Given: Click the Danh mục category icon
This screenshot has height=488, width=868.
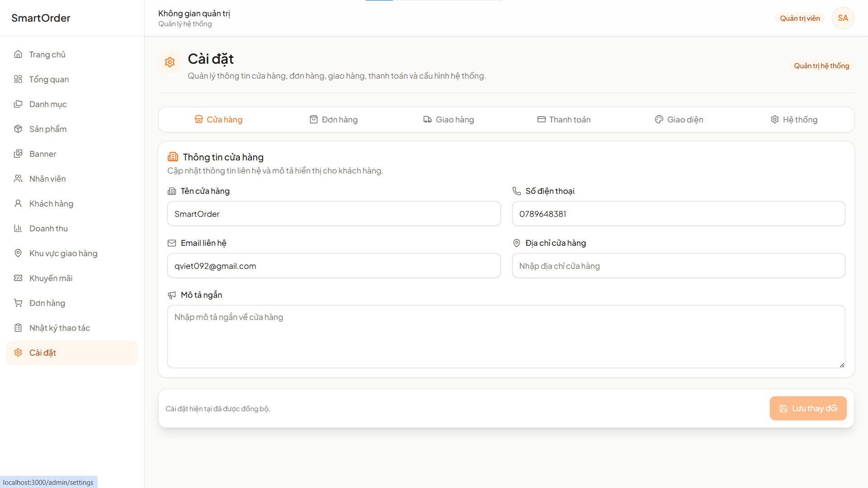Looking at the screenshot, I should coord(18,104).
